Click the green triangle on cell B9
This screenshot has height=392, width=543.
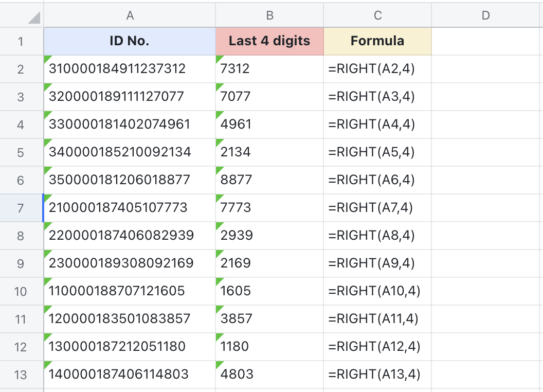(218, 253)
